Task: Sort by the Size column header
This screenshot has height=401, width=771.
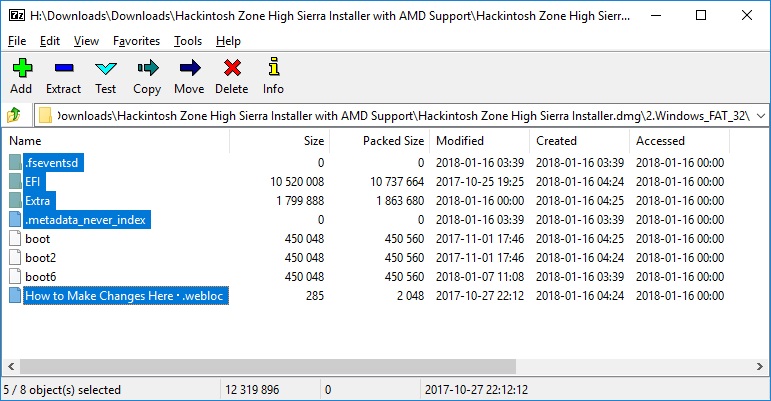Action: click(279, 141)
